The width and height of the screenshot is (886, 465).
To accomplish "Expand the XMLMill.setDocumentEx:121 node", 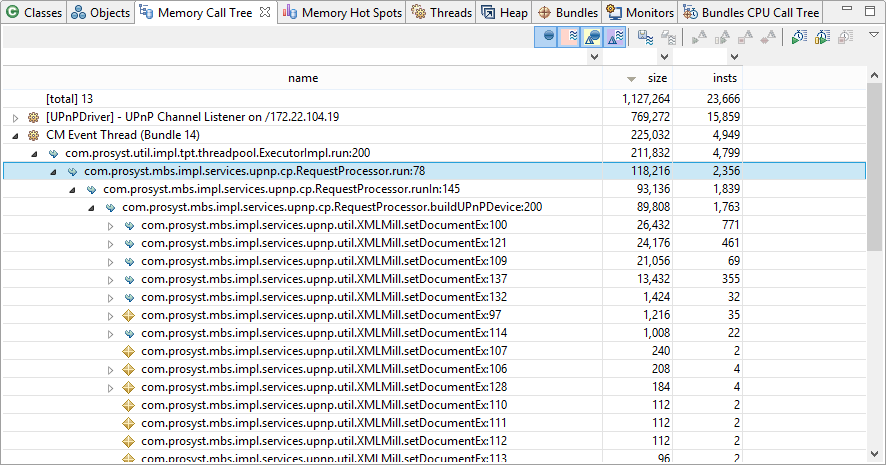I will click(110, 243).
